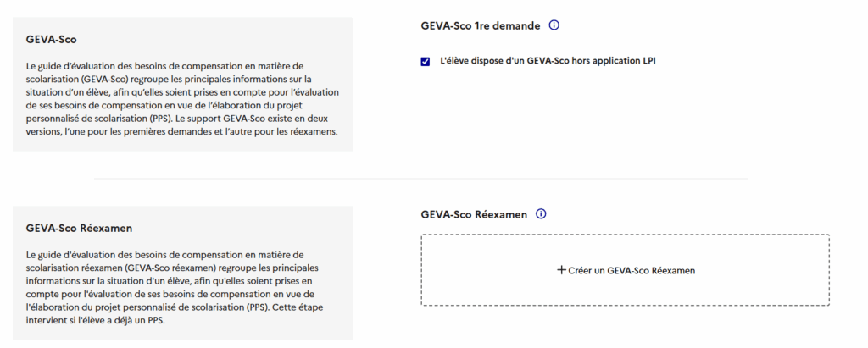The height and width of the screenshot is (348, 868).
Task: Open info icon beside GEVA-Sco 1re demande
Action: [x=554, y=25]
